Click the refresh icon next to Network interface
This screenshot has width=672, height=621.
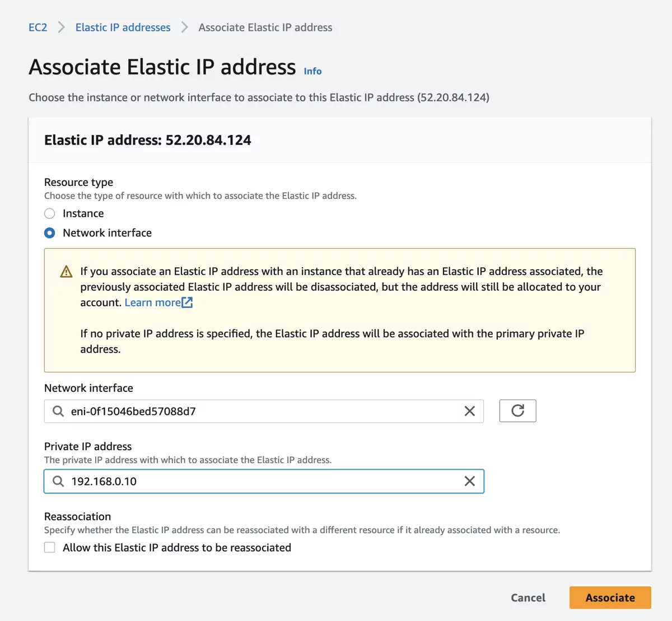[x=517, y=410]
